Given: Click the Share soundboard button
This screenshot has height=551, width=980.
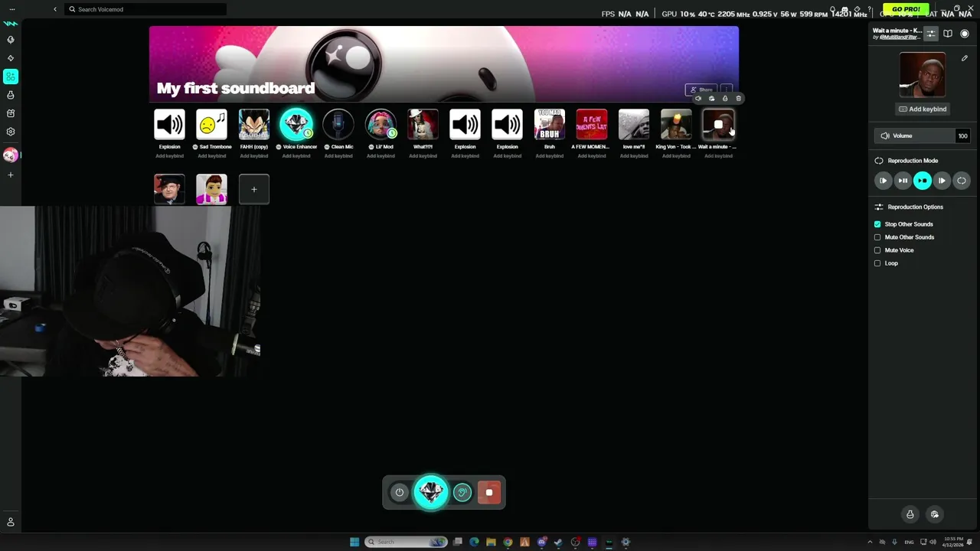Looking at the screenshot, I should point(701,90).
